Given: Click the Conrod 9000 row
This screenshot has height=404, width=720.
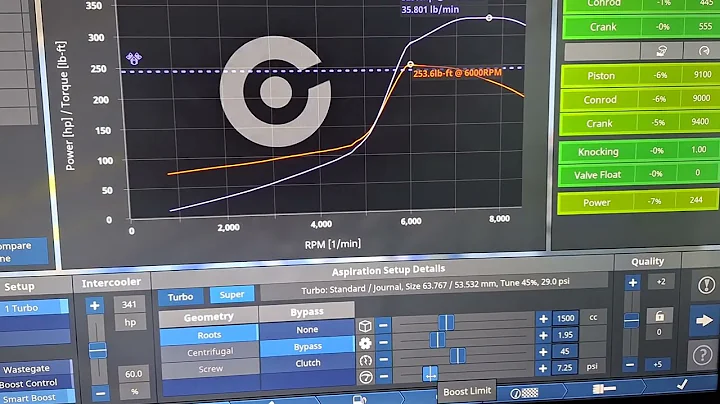Looking at the screenshot, I should [641, 100].
